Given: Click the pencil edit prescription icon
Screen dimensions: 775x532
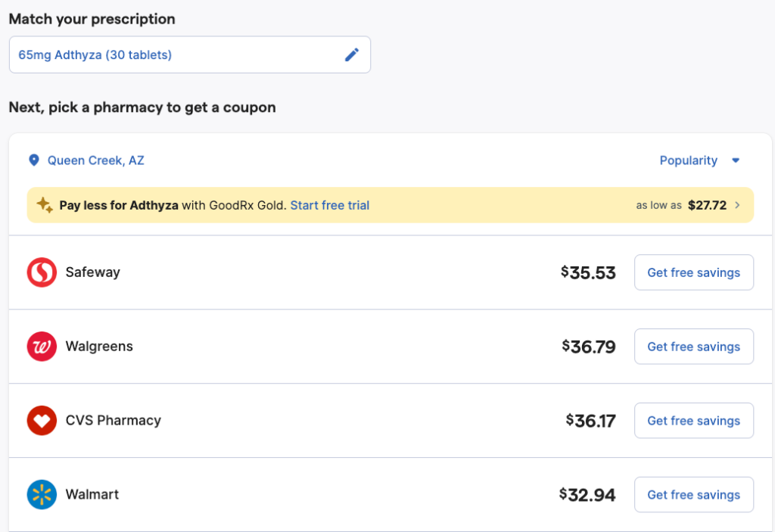Looking at the screenshot, I should pos(352,54).
